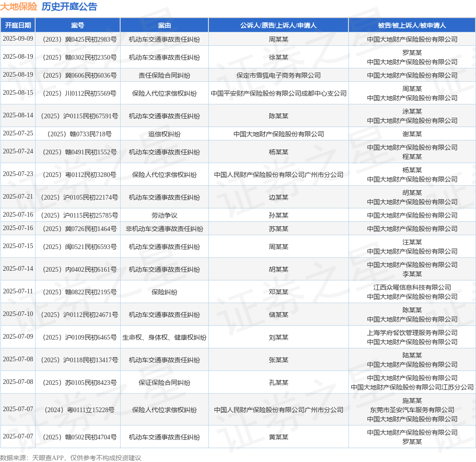This screenshot has width=476, height=462.
Task: Click case number (2025)赣0822民初2195号
Action: click(78, 292)
